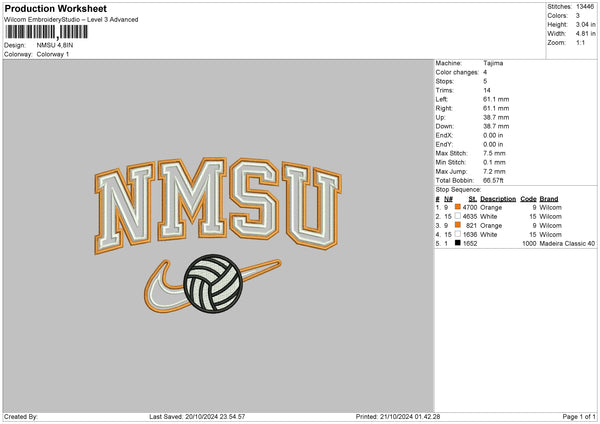
Task: Click the orange swatch in stop 3
Action: coord(457,225)
